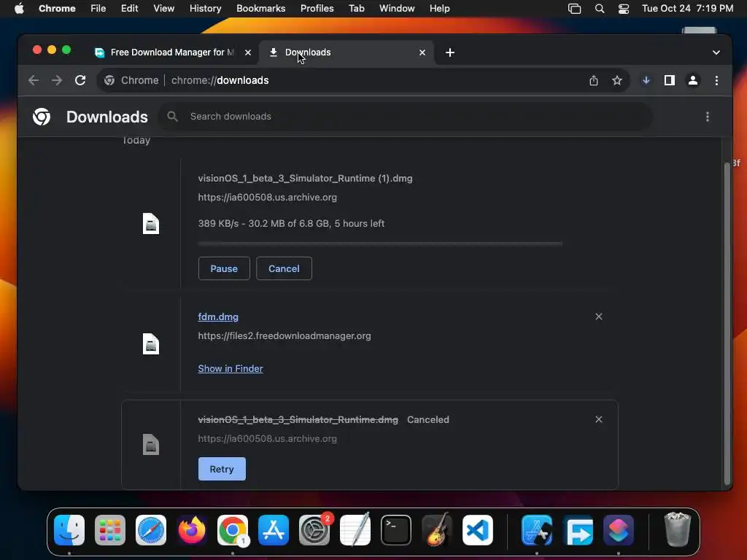The height and width of the screenshot is (560, 747).
Task: Open the Downloads page more-actions menu
Action: point(708,117)
